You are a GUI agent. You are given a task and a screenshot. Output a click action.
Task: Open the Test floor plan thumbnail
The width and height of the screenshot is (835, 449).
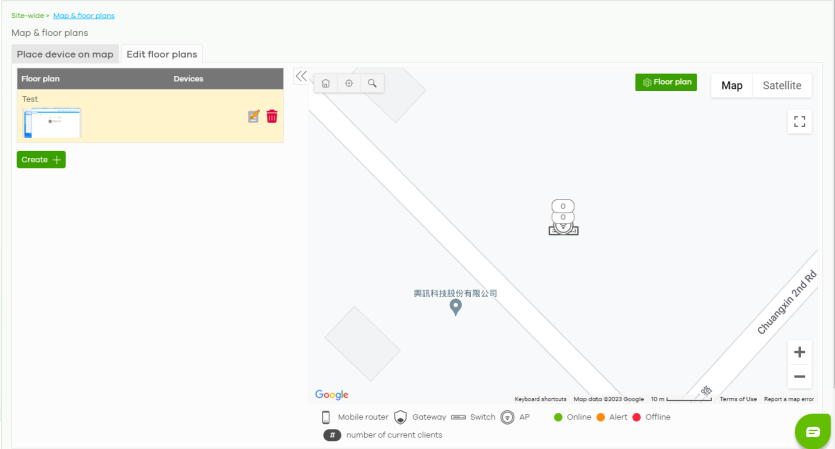(52, 123)
